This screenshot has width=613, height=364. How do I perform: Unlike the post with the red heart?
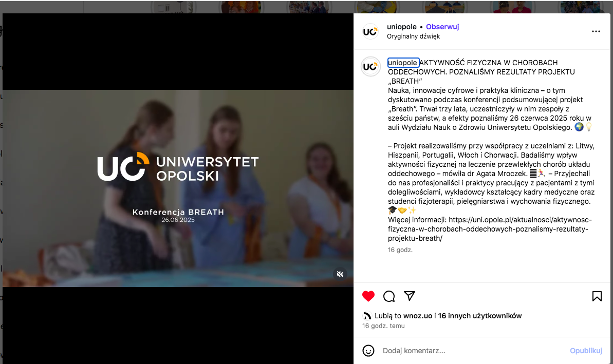pyautogui.click(x=368, y=296)
